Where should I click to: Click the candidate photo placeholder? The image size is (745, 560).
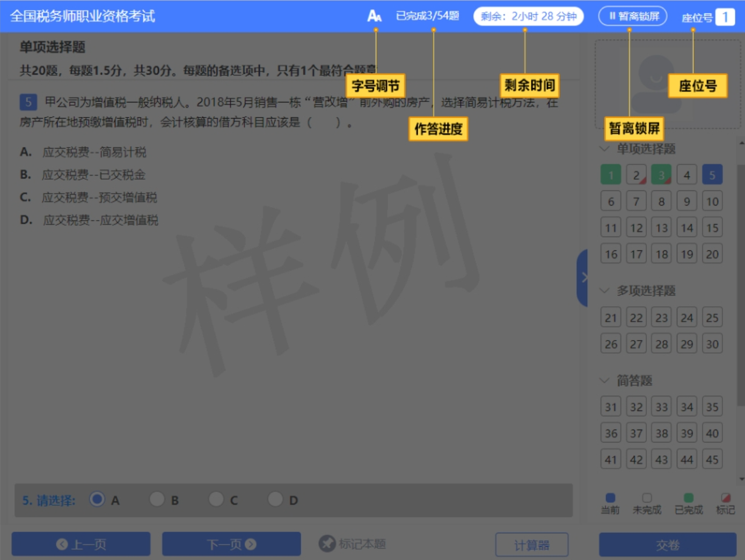pyautogui.click(x=655, y=84)
